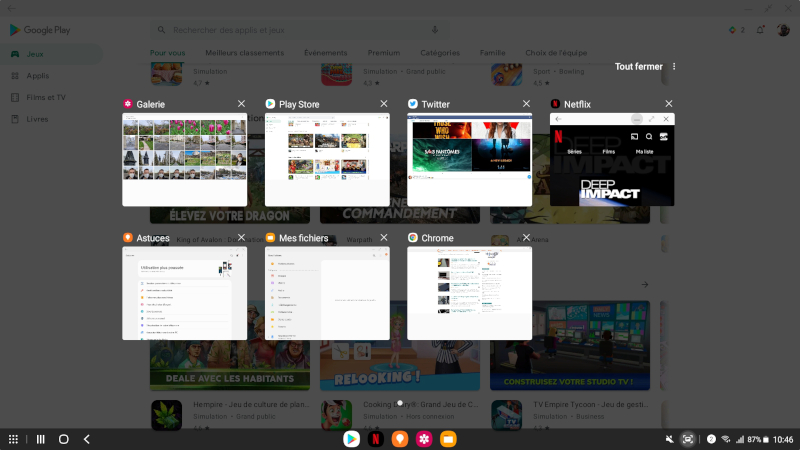Click the right arrow next to game row

645,284
